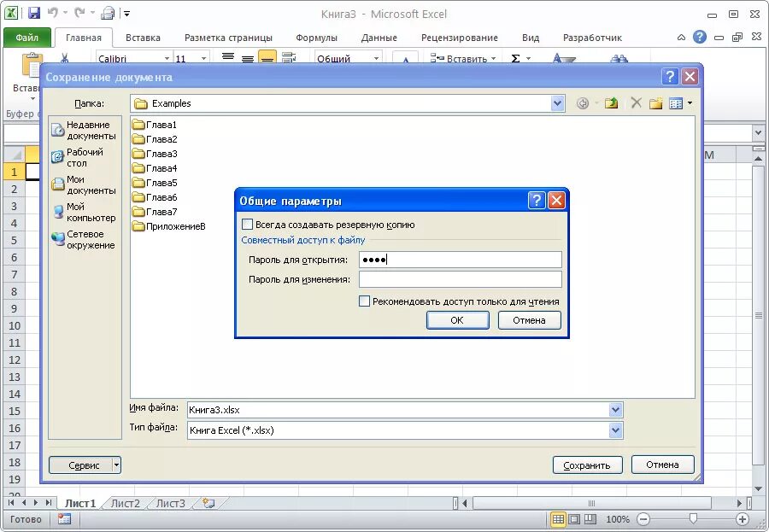The height and width of the screenshot is (532, 769).
Task: Click the Views icon in save dialog
Action: click(x=676, y=103)
